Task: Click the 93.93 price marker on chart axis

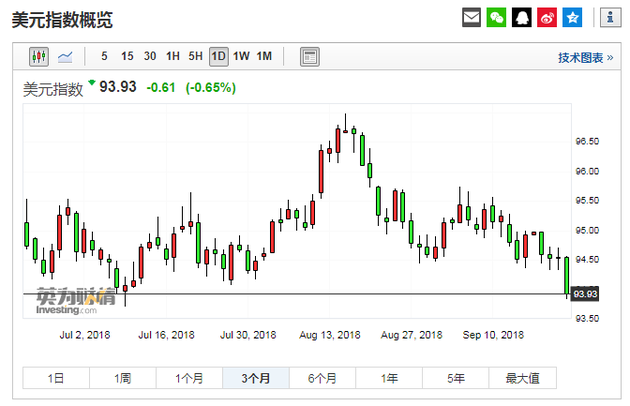Action: [585, 294]
